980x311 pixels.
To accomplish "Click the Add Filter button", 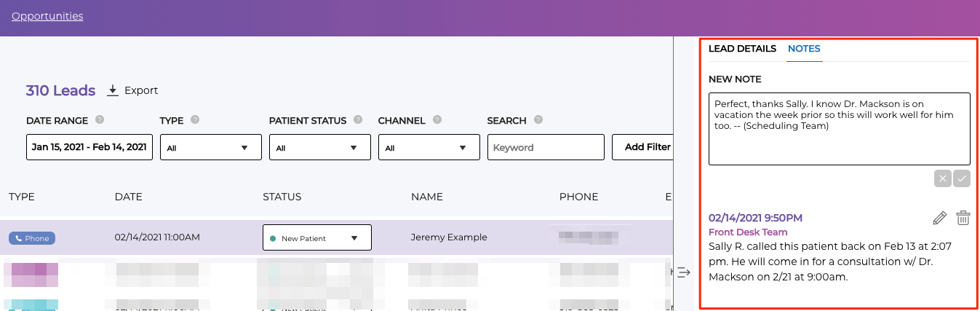I will [x=647, y=147].
